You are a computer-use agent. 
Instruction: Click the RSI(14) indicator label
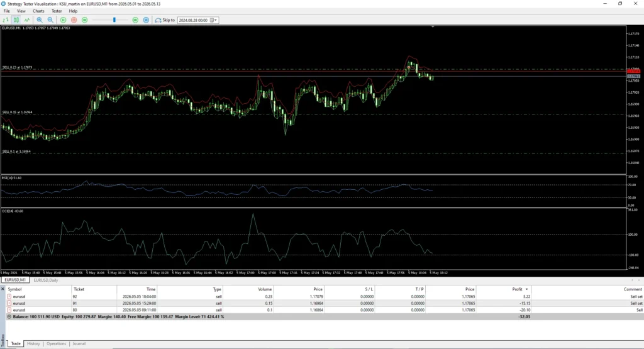pyautogui.click(x=11, y=178)
